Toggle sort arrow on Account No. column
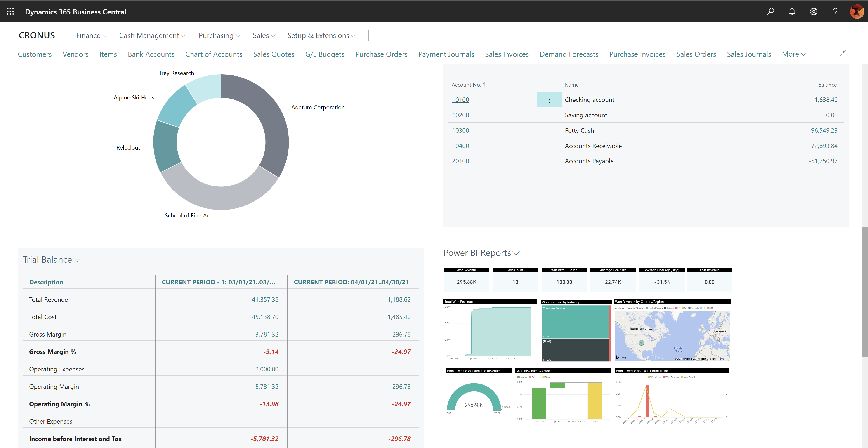The width and height of the screenshot is (868, 448). click(484, 84)
